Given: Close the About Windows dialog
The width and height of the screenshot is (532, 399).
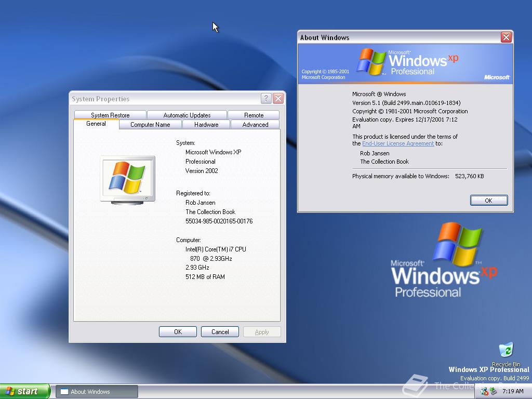Looking at the screenshot, I should point(506,37).
